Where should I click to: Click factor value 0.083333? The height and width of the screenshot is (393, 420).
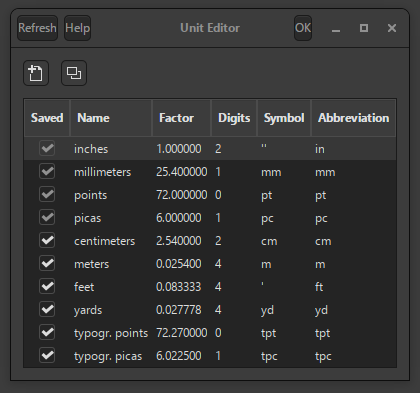[179, 287]
